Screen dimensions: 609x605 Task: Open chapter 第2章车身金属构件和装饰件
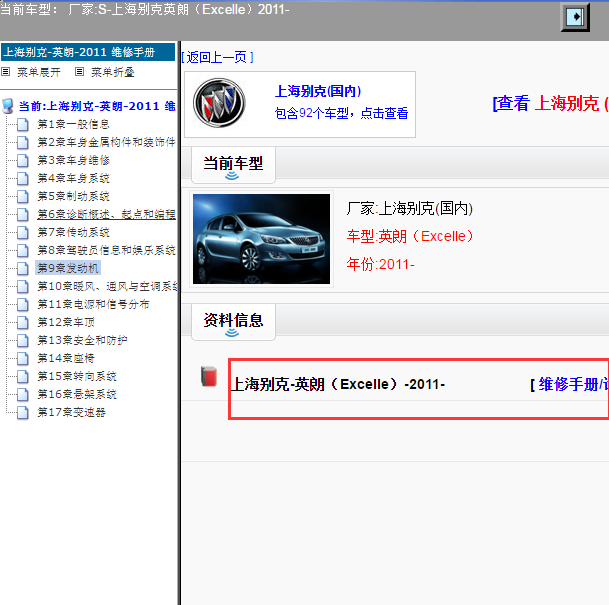click(x=106, y=142)
